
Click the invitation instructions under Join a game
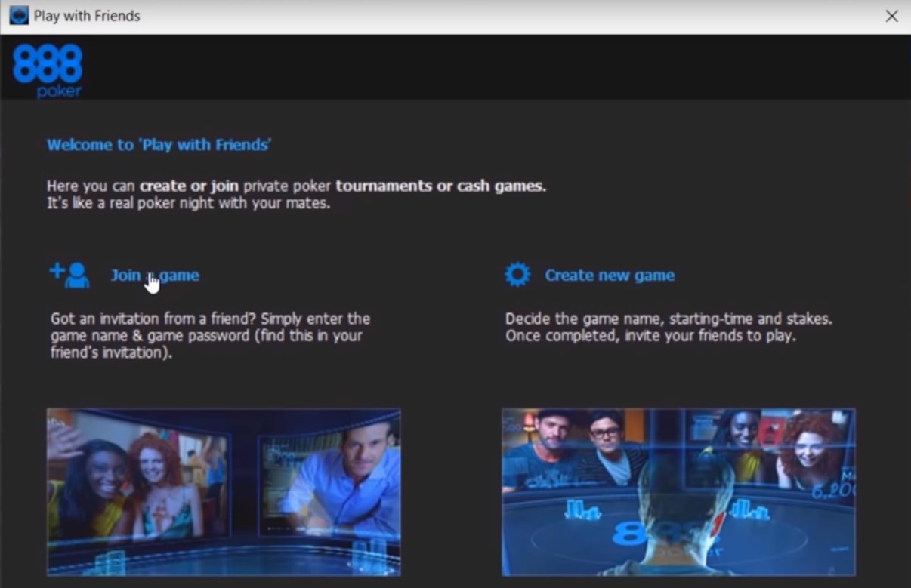pos(208,335)
